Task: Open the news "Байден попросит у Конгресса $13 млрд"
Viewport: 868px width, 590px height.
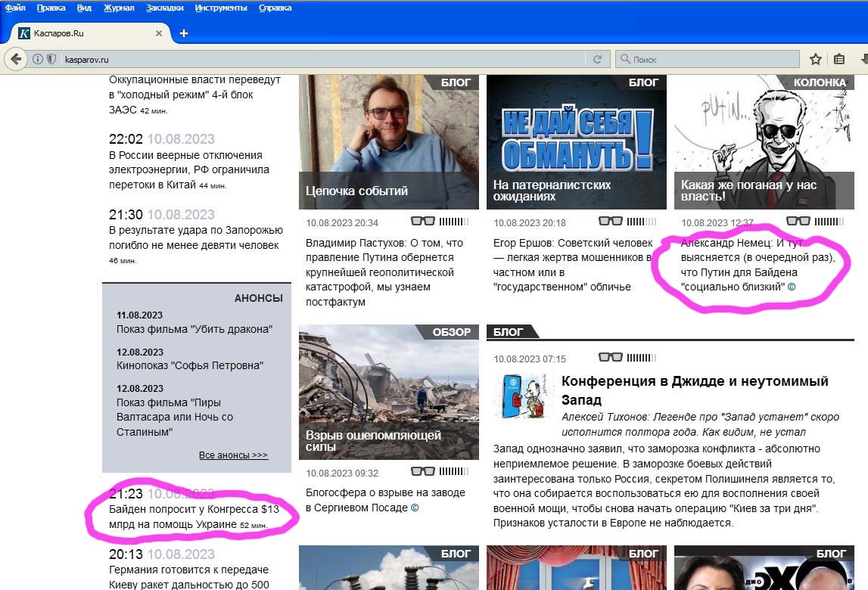Action: tap(194, 517)
